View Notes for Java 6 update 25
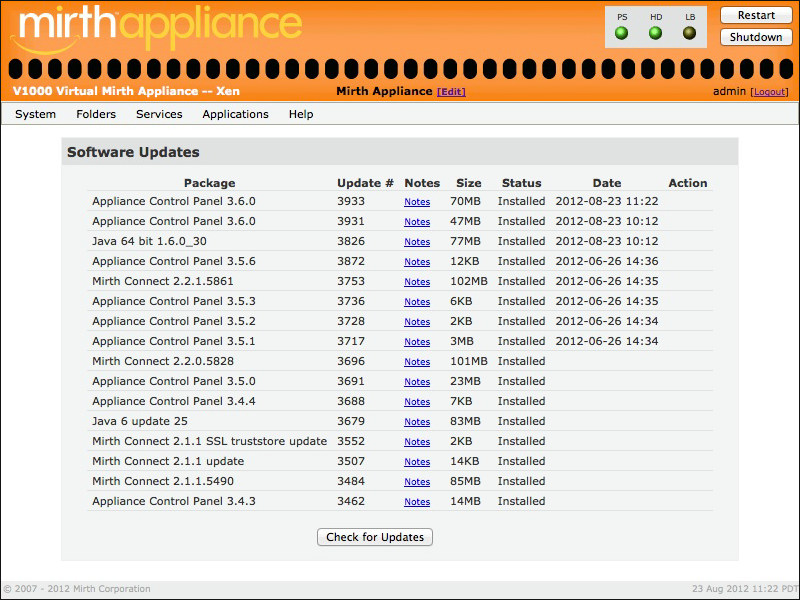This screenshot has width=800, height=600. 417,421
